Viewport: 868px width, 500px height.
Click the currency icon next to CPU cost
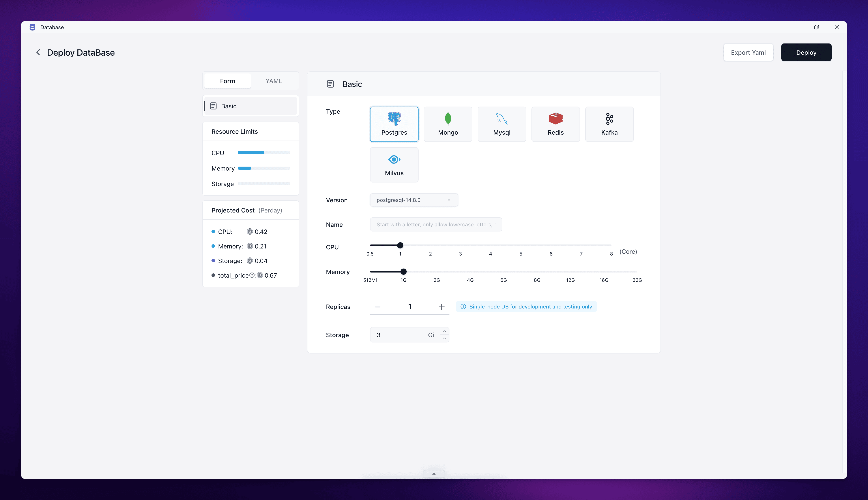[x=249, y=231]
